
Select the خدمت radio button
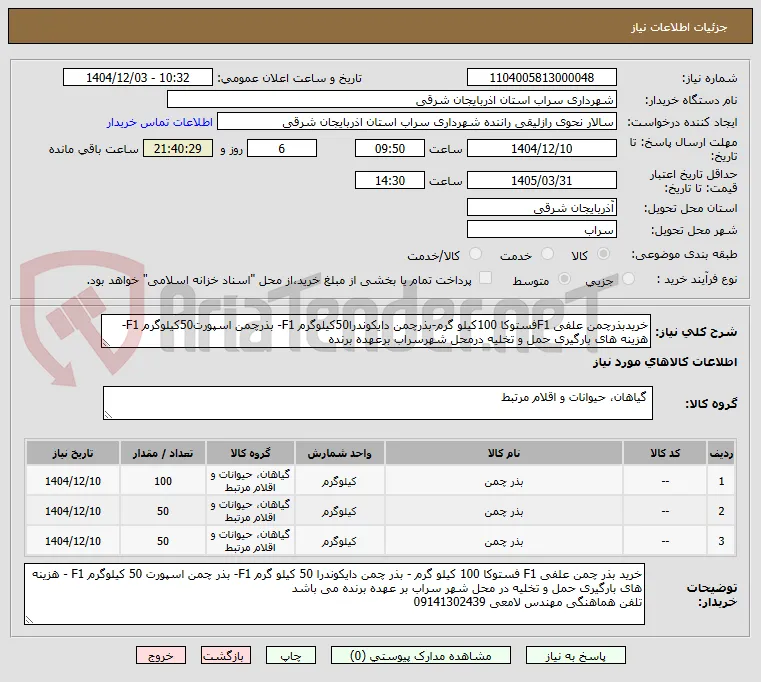547,254
